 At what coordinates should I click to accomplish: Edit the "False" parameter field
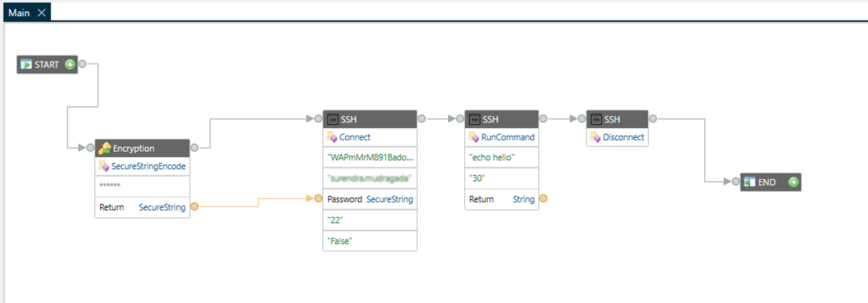pos(370,241)
